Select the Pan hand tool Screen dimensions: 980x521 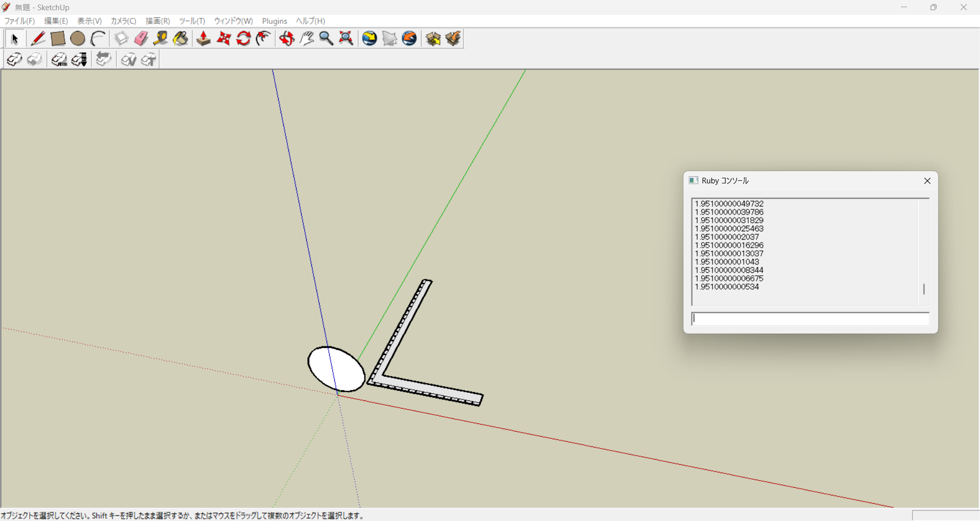[307, 39]
